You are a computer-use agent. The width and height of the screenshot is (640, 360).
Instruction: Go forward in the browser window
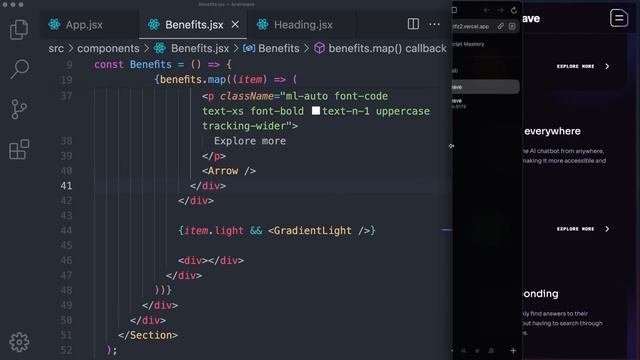point(500,10)
